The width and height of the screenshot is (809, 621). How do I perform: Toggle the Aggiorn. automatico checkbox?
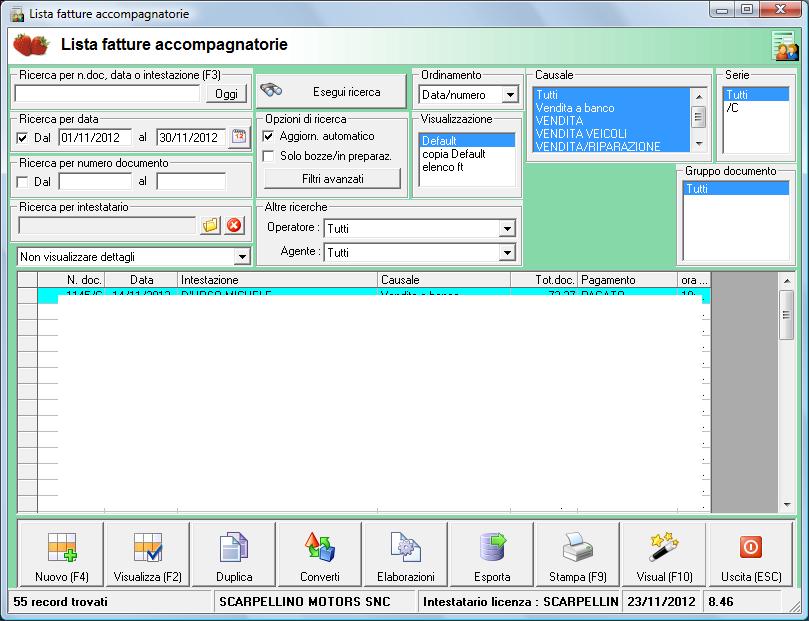pyautogui.click(x=268, y=136)
